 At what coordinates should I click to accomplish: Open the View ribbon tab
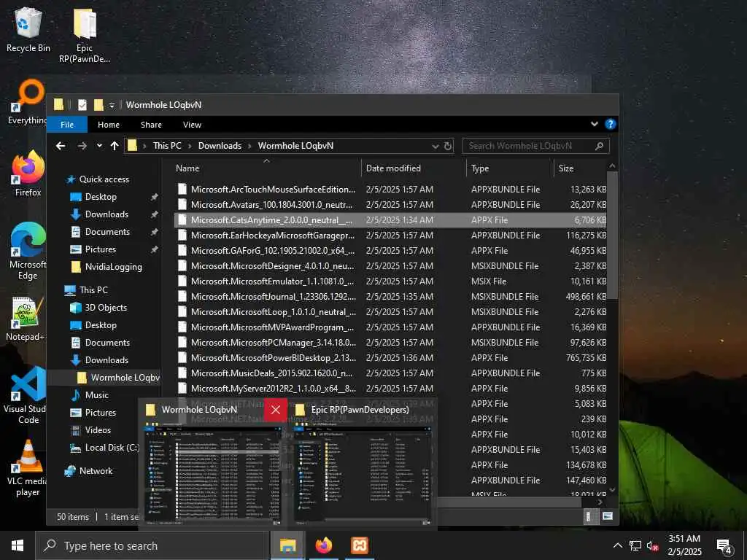(x=192, y=125)
